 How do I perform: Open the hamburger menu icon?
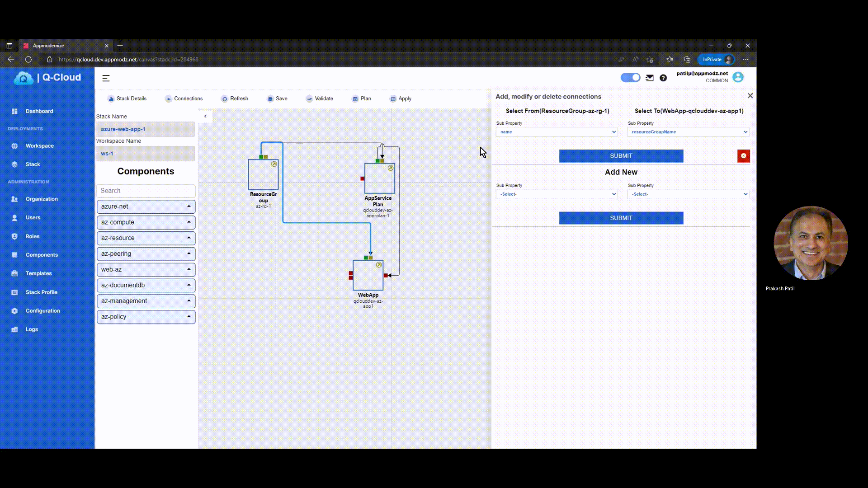pos(106,78)
